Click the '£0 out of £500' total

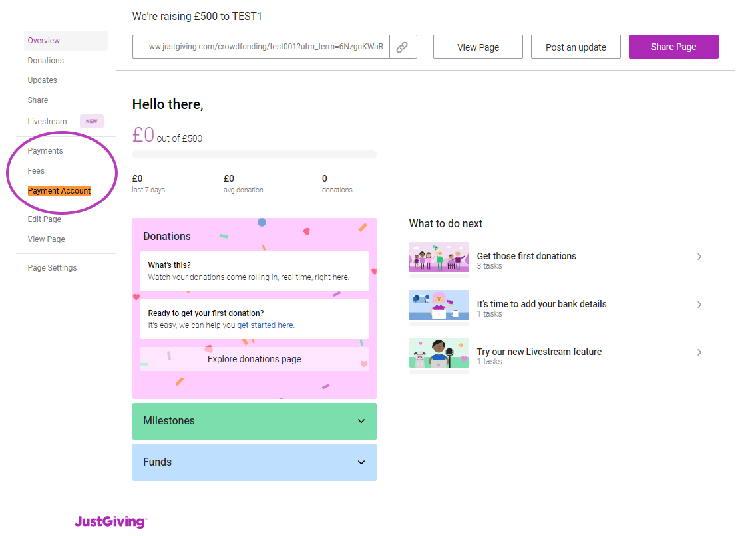(x=167, y=135)
